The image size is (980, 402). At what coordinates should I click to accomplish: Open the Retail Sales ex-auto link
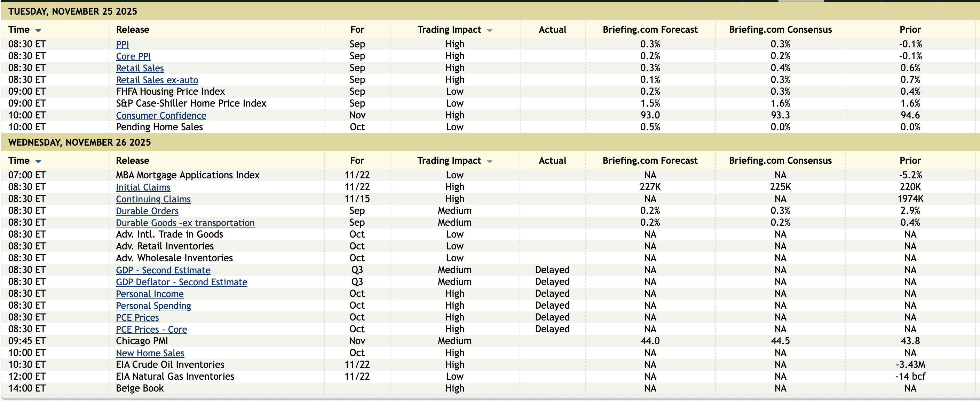[157, 80]
